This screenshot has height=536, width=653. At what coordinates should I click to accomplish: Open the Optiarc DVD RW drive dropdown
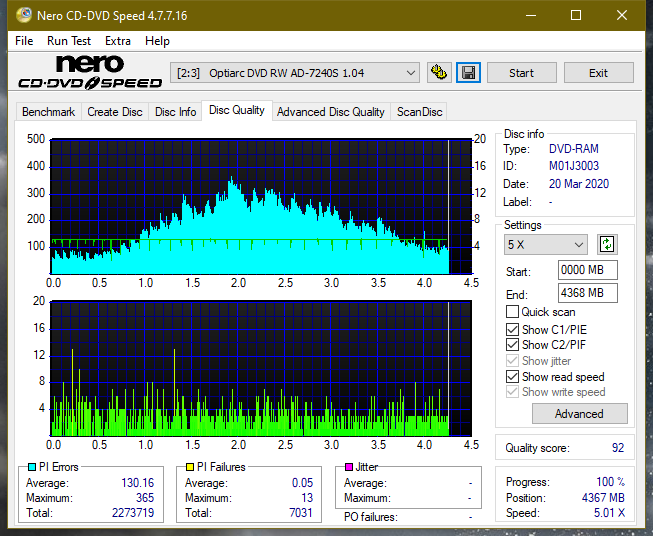[294, 73]
